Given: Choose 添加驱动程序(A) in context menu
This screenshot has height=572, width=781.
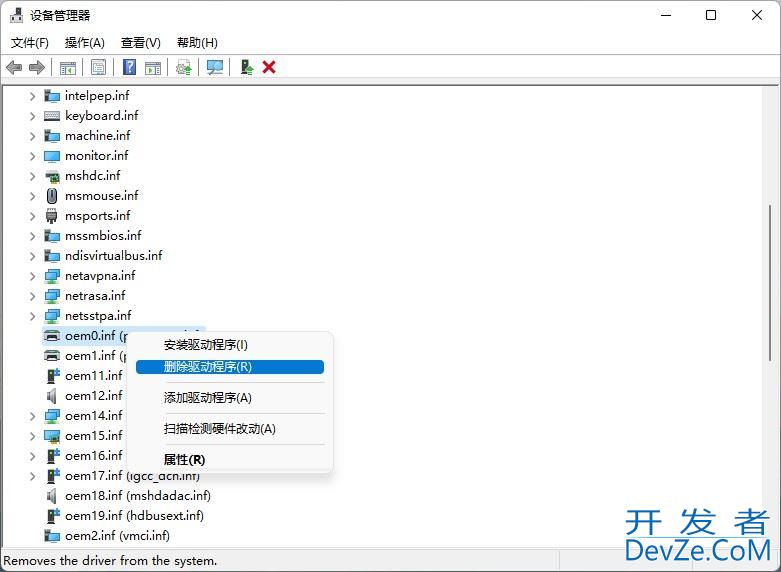Looking at the screenshot, I should (230, 398).
